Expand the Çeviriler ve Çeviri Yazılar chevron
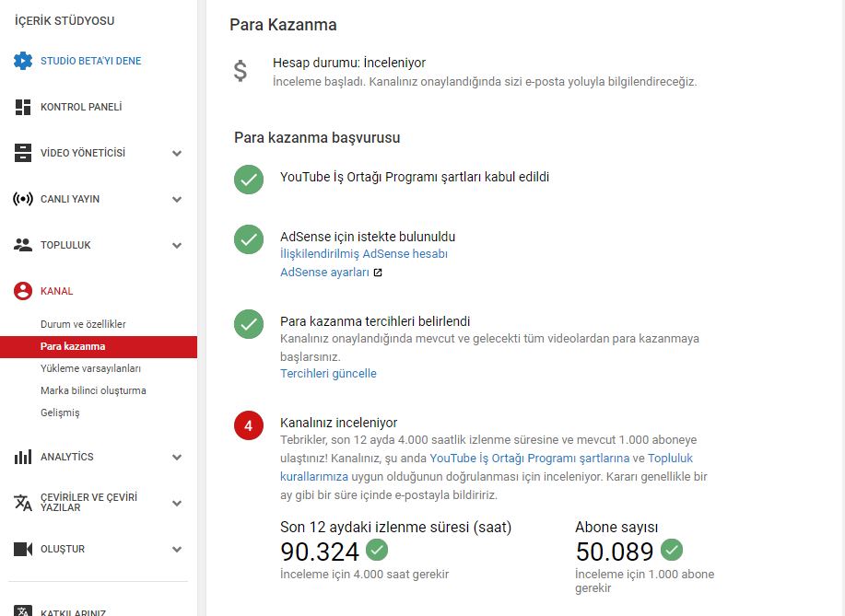The height and width of the screenshot is (616, 845). [177, 504]
